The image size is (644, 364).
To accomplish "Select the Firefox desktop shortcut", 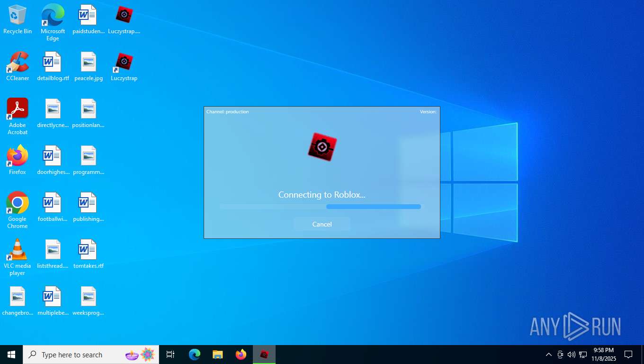I will 18,160.
